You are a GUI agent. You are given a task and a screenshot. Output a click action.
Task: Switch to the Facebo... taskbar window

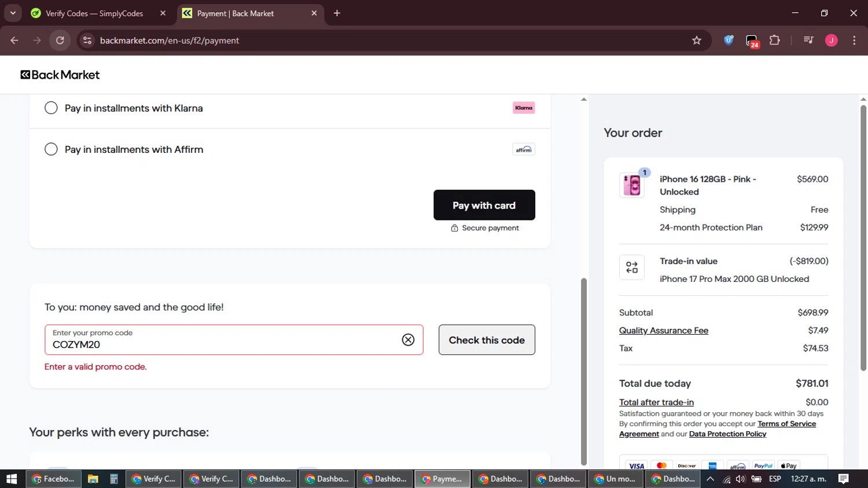coord(54,479)
